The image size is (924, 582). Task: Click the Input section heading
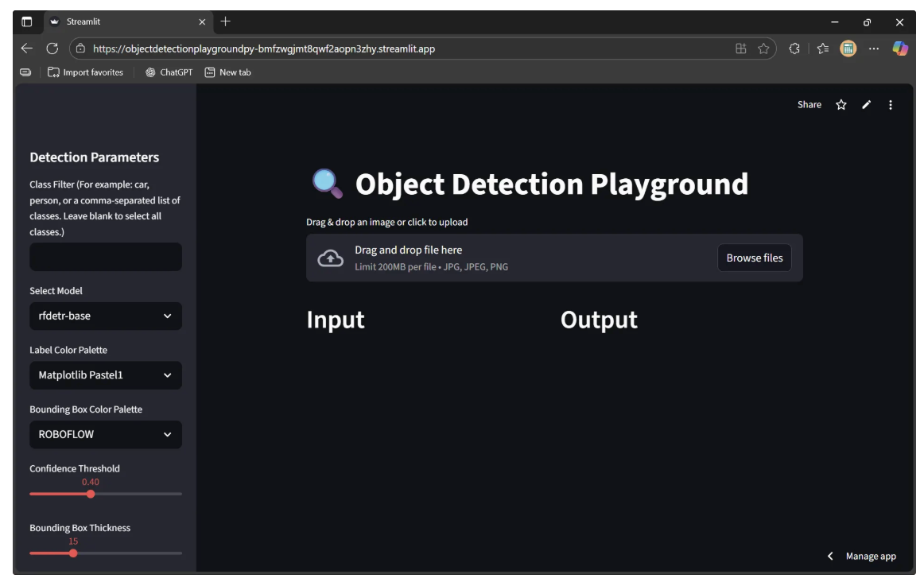(x=336, y=320)
